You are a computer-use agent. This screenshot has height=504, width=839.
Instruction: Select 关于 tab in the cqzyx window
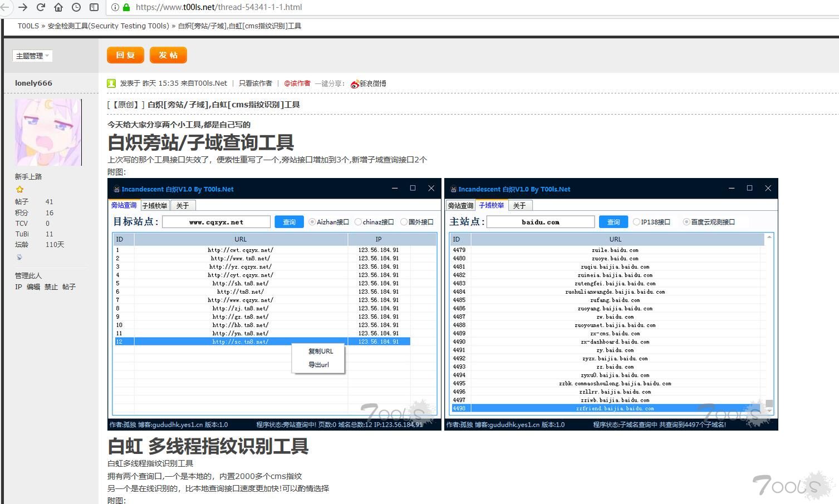[183, 206]
